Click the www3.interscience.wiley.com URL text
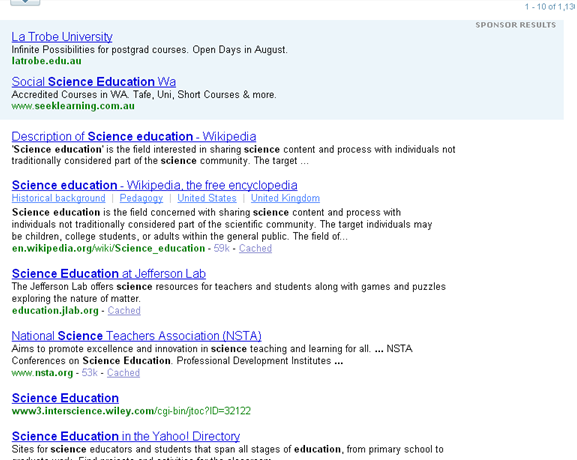577x460 pixels. (131, 411)
